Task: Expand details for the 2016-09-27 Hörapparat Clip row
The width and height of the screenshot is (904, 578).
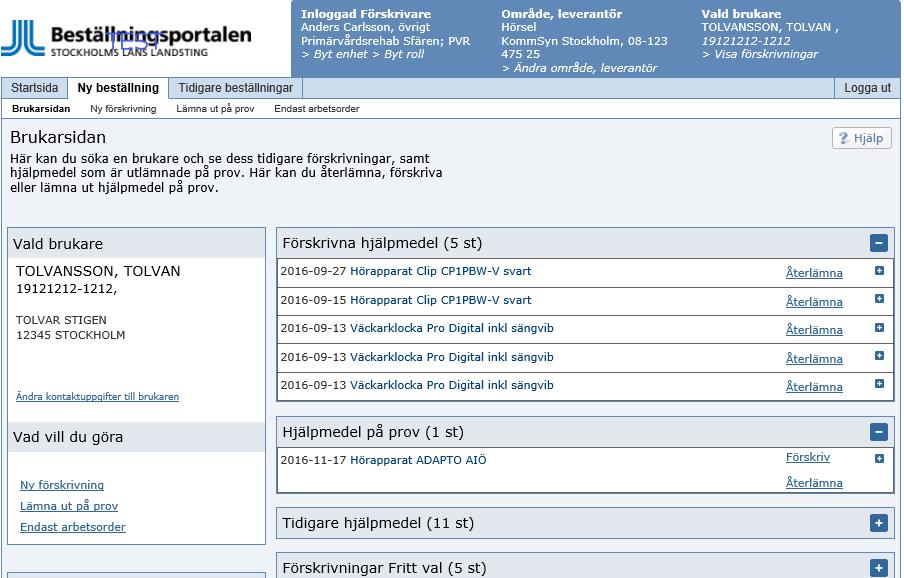Action: [879, 270]
